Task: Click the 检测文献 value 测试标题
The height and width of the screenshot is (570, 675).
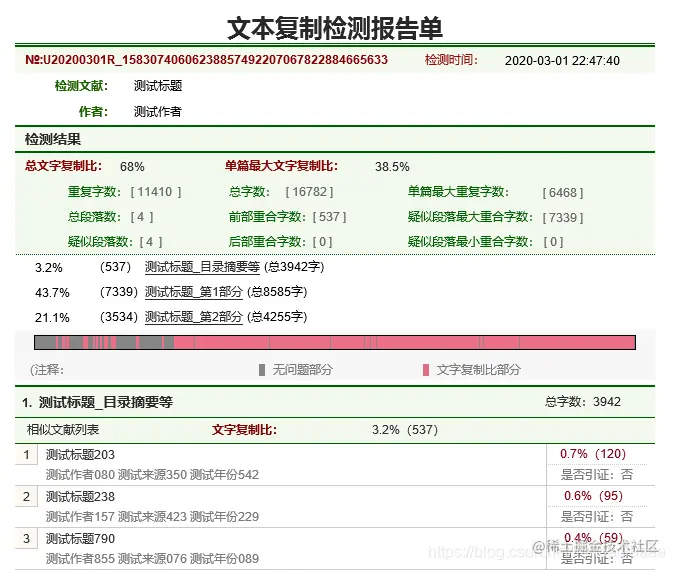Action: tap(158, 86)
